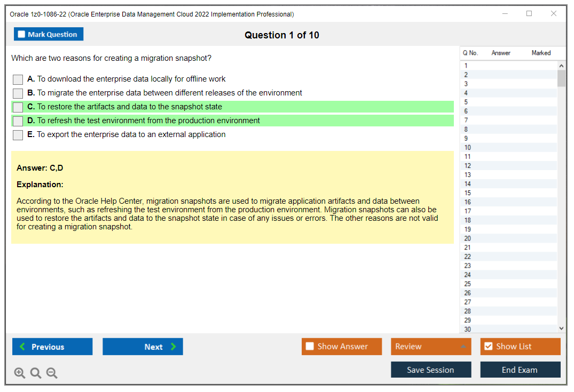This screenshot has height=392, width=574.
Task: Select answer option E checkbox
Action: 18,135
